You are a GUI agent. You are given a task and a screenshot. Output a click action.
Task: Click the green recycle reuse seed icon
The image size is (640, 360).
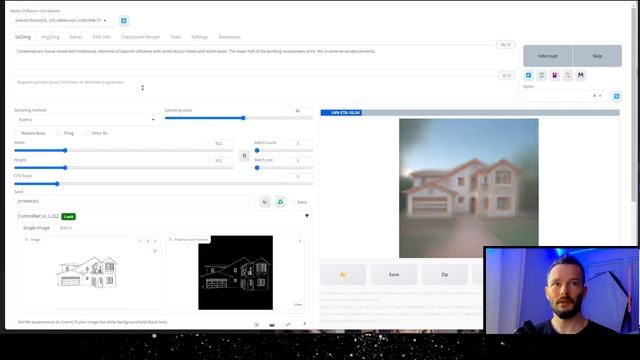pos(280,202)
